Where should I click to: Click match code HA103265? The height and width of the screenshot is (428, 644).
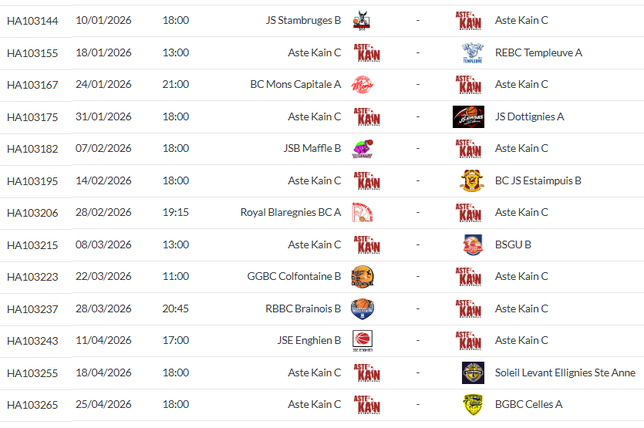(32, 404)
